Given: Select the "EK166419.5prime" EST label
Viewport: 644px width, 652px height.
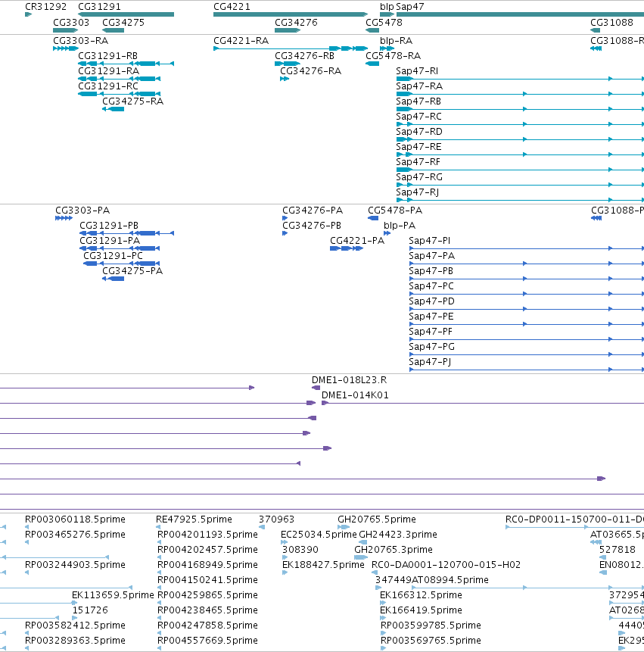Looking at the screenshot, I should (x=421, y=610).
